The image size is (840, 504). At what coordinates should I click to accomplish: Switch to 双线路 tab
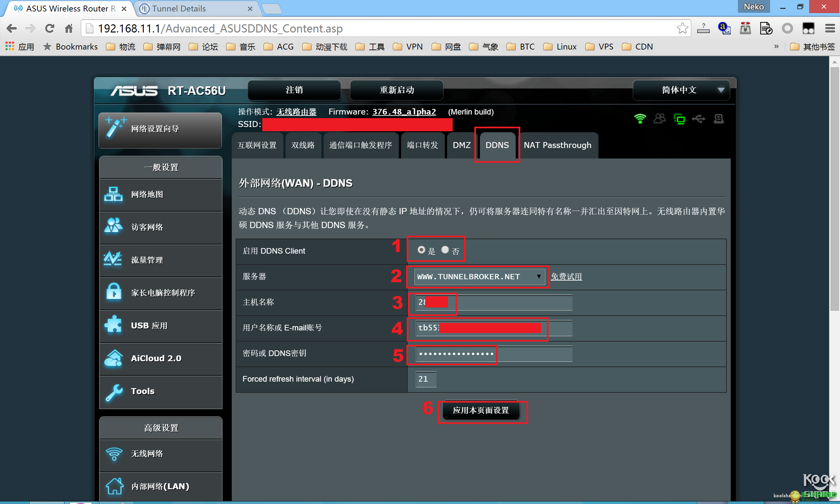[303, 145]
